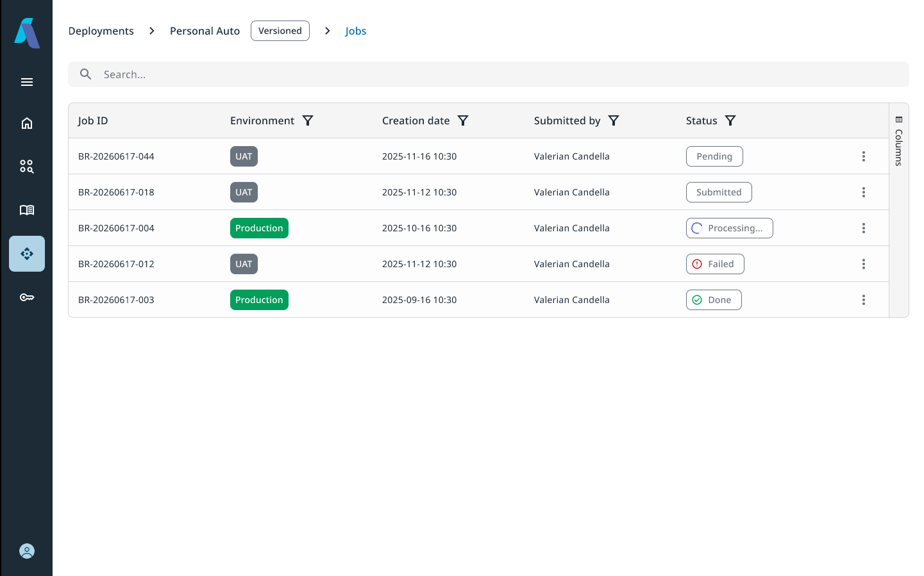Click job ID BR-20260617-003
The image size is (924, 576).
[116, 300]
